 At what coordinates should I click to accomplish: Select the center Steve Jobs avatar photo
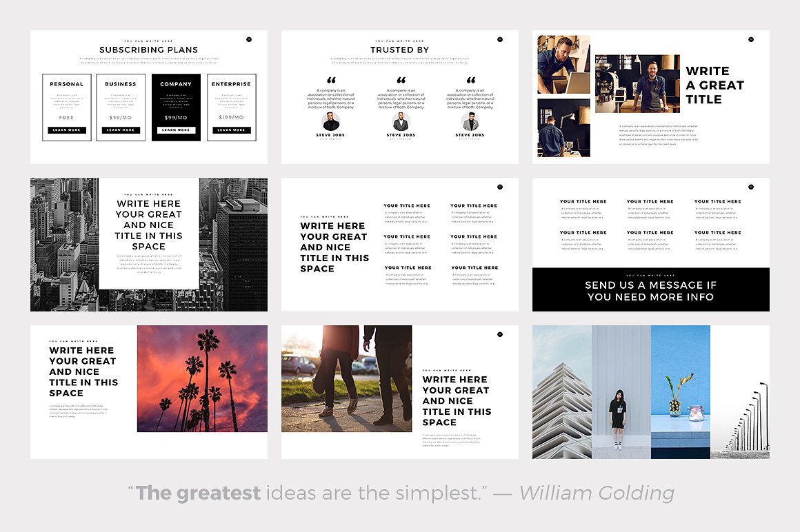click(401, 122)
